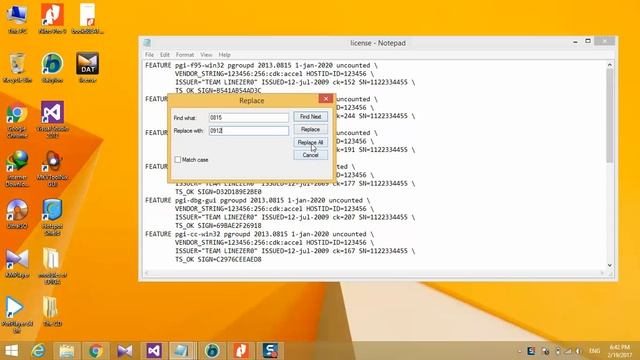Click in Replace with input field
Viewport: 640px width, 360px height.
[249, 131]
